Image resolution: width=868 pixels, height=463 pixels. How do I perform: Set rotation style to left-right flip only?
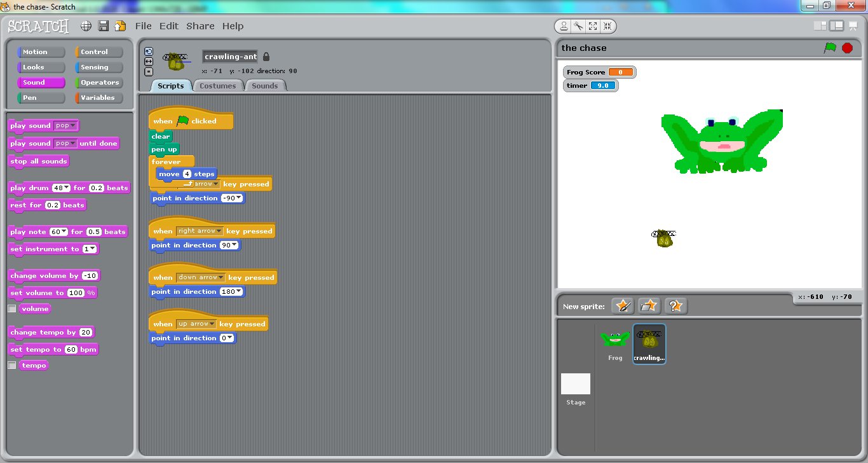[149, 62]
